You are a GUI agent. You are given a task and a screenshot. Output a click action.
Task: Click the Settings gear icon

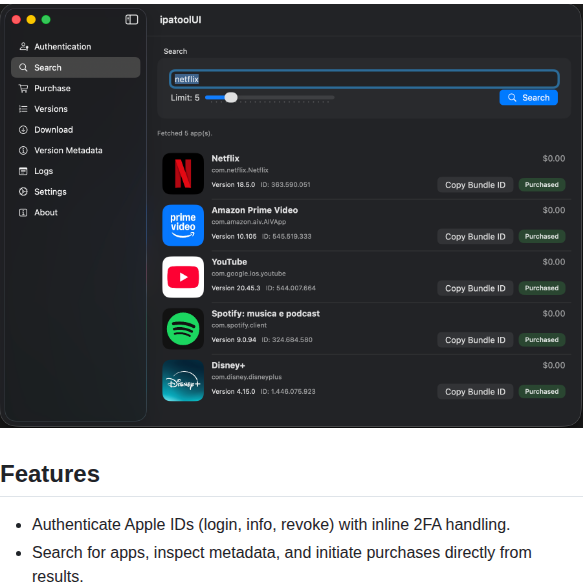[23, 191]
